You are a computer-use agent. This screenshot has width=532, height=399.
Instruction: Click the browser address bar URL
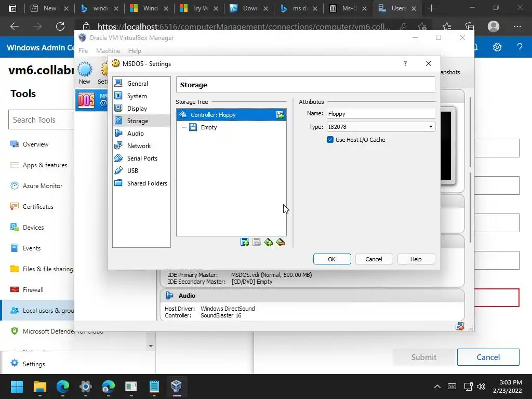[244, 26]
